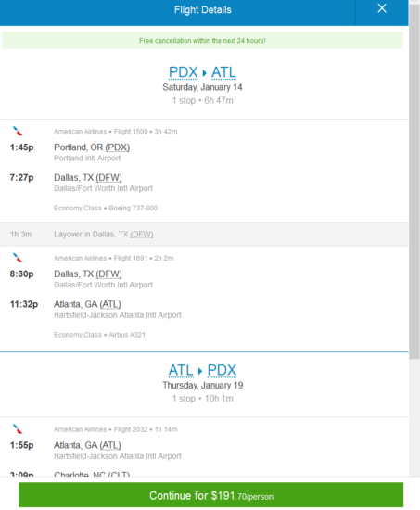This screenshot has width=420, height=510.
Task: Click American Airlines logo for Flight 2032
Action: tap(18, 428)
